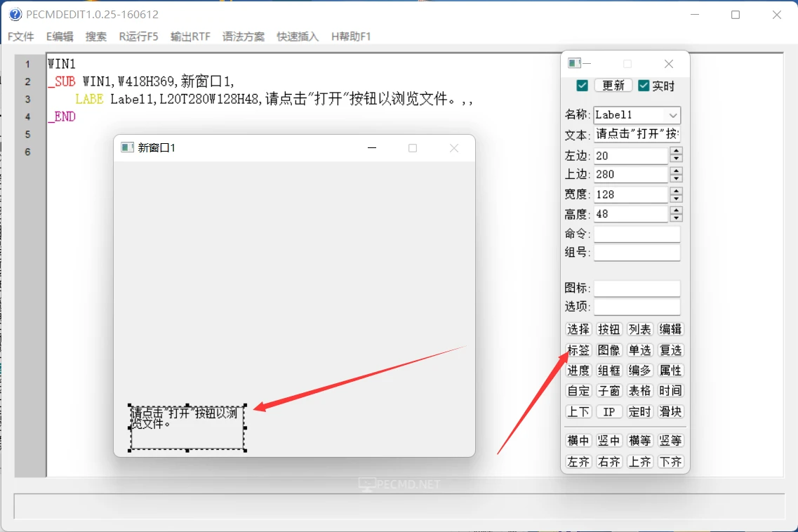Screen dimensions: 798x532
Task: Click the 命令 input field
Action: (x=637, y=234)
